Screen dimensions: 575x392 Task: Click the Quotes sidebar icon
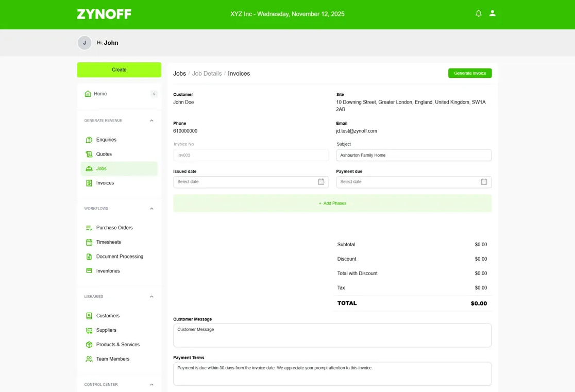pos(89,154)
